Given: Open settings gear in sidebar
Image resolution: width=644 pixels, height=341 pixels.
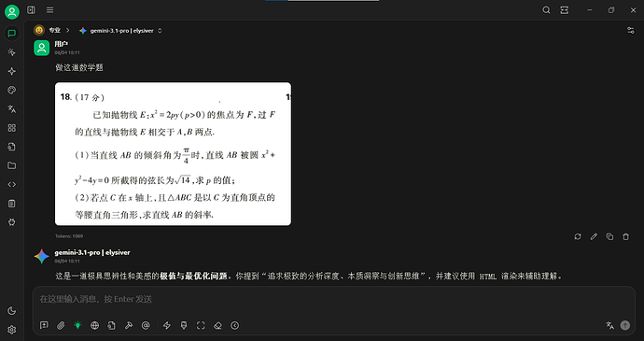Looking at the screenshot, I should coord(12,330).
